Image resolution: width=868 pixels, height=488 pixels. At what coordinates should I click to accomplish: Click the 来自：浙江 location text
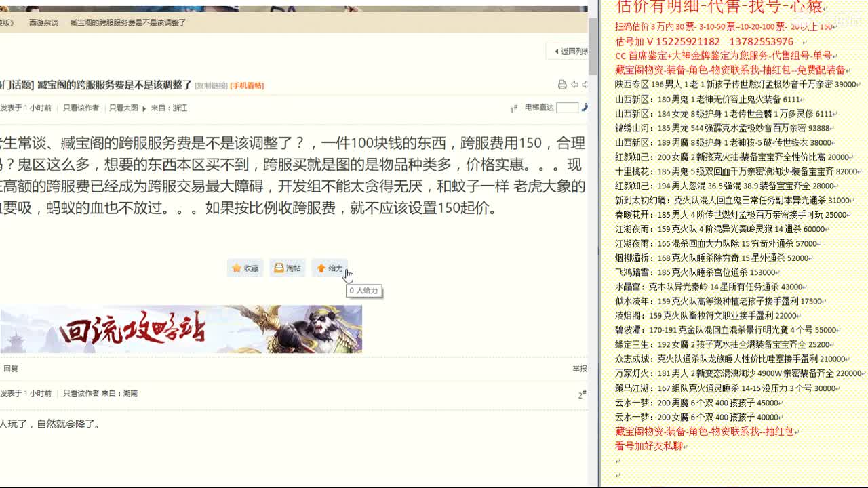169,108
